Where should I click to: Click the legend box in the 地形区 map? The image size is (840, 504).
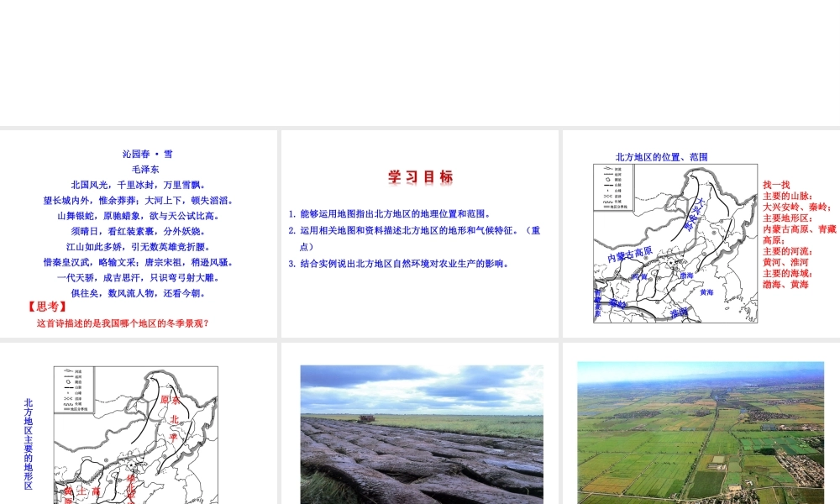[74, 390]
